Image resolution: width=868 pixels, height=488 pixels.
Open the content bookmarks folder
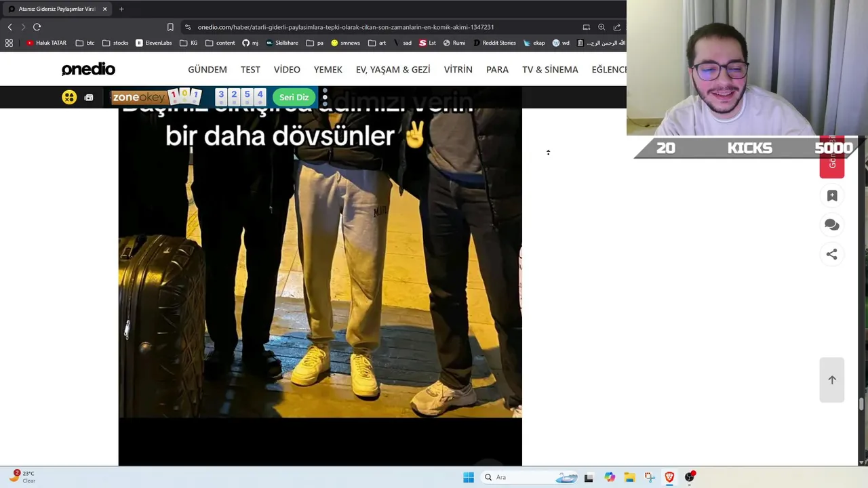click(220, 43)
